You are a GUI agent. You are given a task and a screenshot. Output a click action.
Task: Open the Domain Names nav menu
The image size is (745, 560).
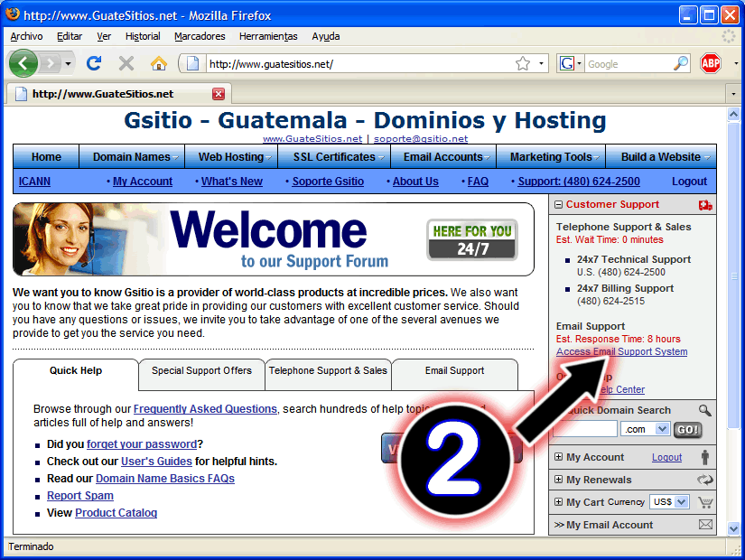tap(132, 157)
